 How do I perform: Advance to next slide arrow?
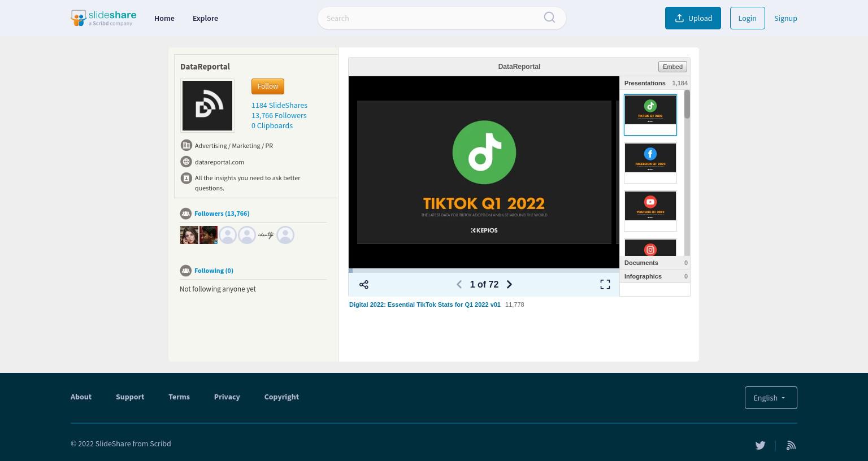click(x=509, y=285)
